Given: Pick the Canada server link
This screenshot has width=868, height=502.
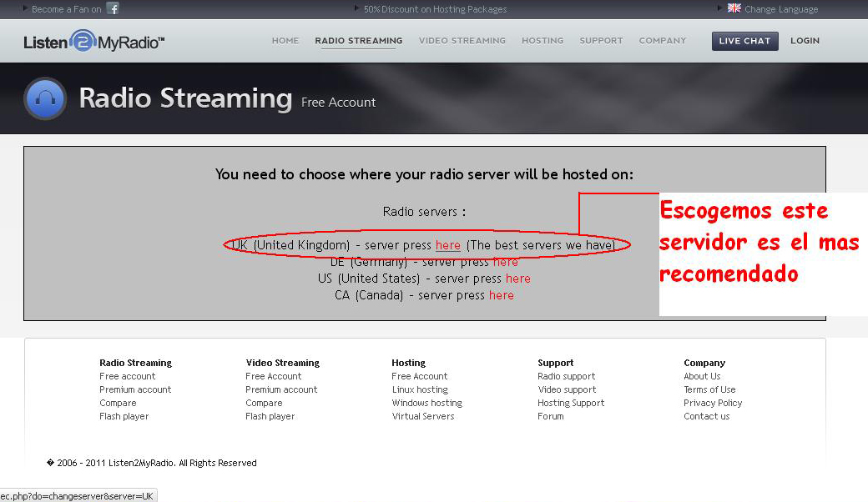Looking at the screenshot, I should click(x=501, y=294).
